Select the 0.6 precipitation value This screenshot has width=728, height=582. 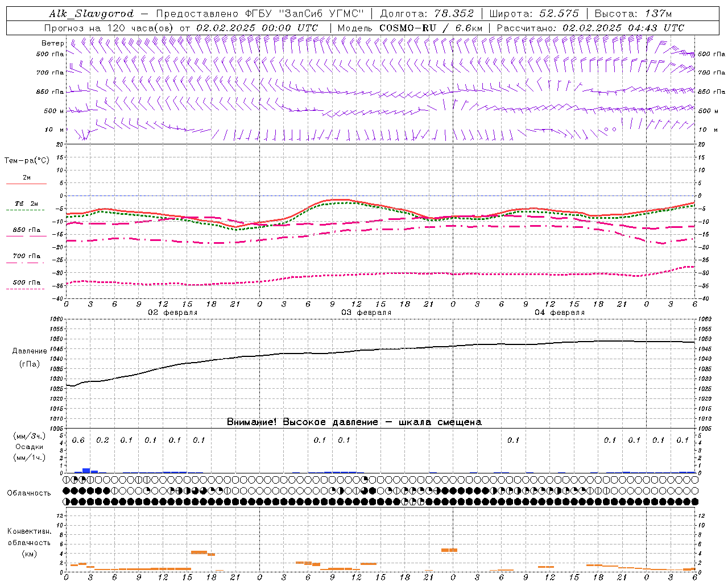78,440
